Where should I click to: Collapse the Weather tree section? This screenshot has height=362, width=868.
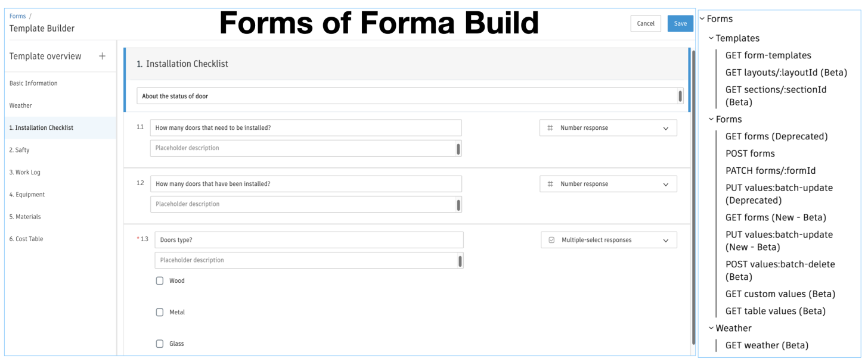(711, 328)
